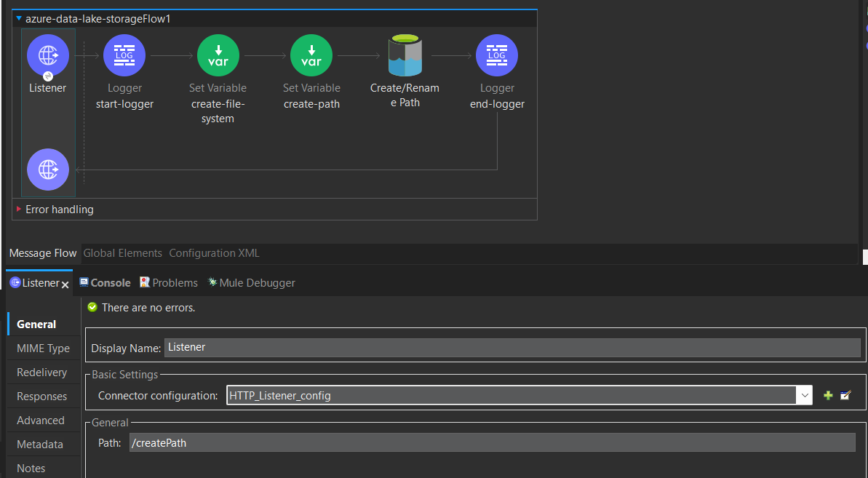Click the start-logger Logger icon

click(124, 55)
